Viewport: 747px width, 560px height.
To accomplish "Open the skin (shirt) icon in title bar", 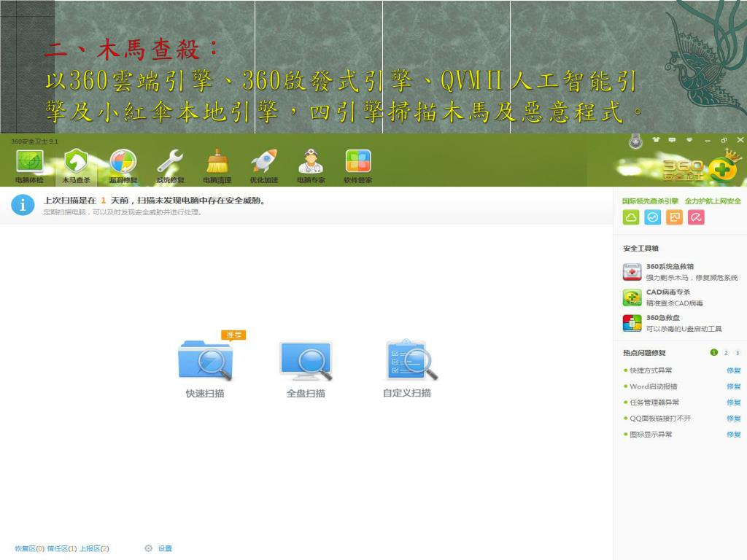I will tap(657, 140).
